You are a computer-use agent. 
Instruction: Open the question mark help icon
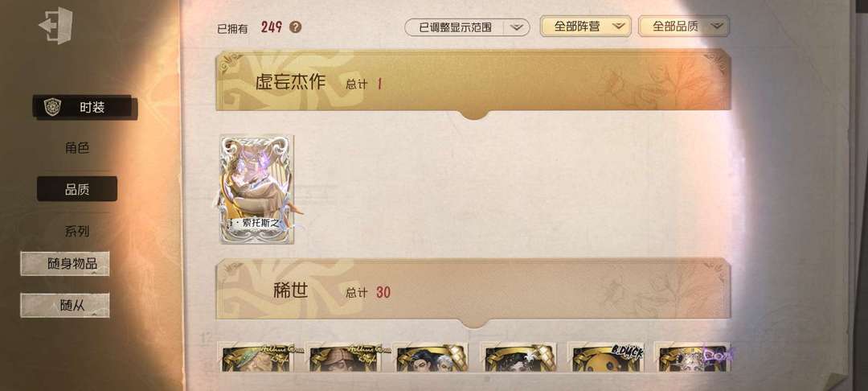tap(296, 27)
